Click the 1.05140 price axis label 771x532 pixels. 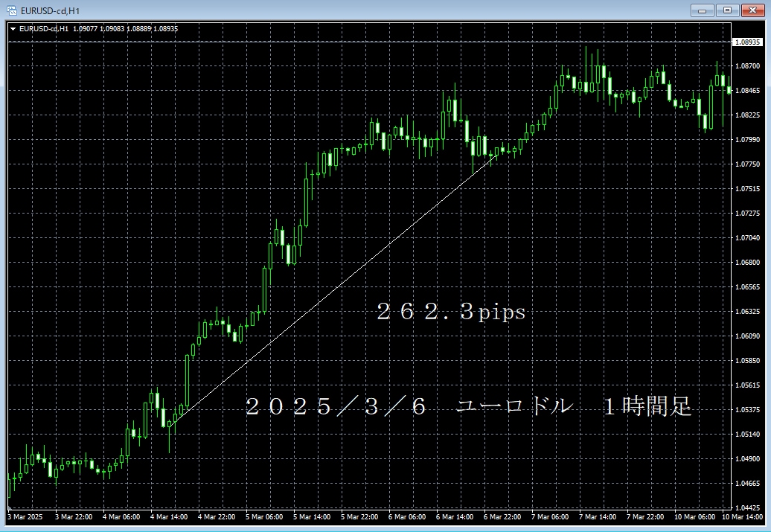click(x=747, y=435)
